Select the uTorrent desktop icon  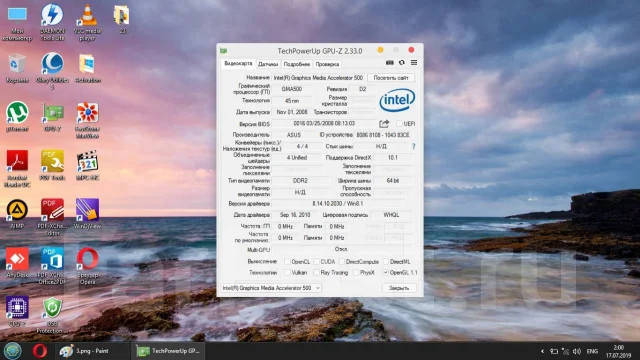tap(17, 117)
